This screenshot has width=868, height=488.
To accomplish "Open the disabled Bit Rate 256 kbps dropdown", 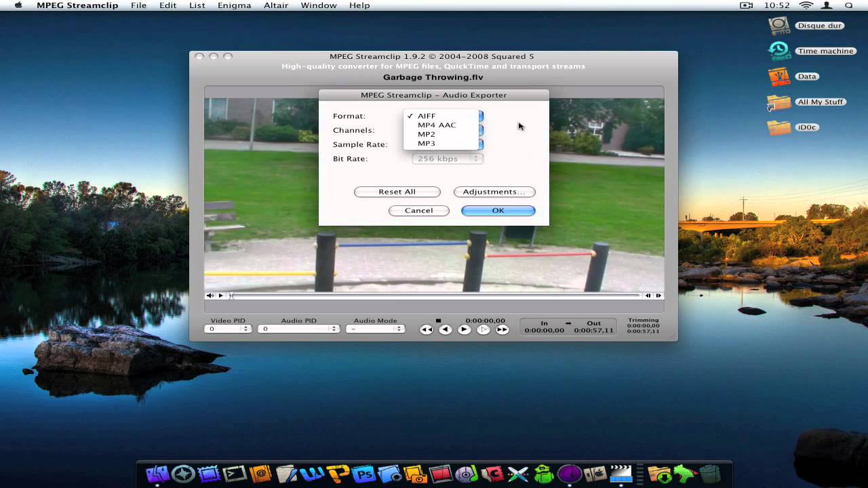I will point(448,159).
